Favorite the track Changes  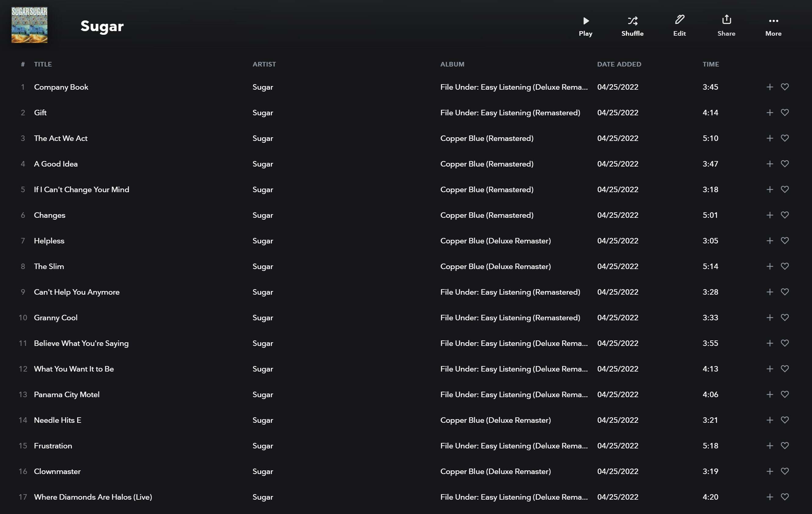[x=785, y=215]
